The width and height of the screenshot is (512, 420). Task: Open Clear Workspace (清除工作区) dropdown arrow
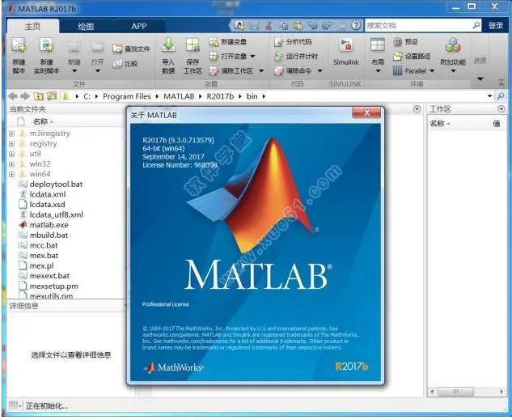[261, 71]
